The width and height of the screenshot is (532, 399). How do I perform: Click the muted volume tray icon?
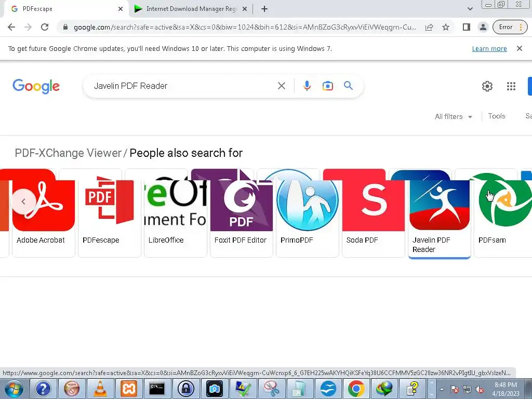point(480,390)
